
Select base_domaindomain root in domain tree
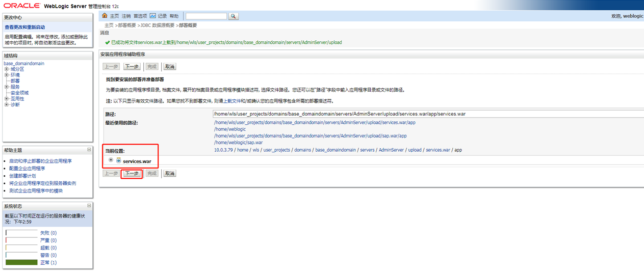click(x=24, y=64)
